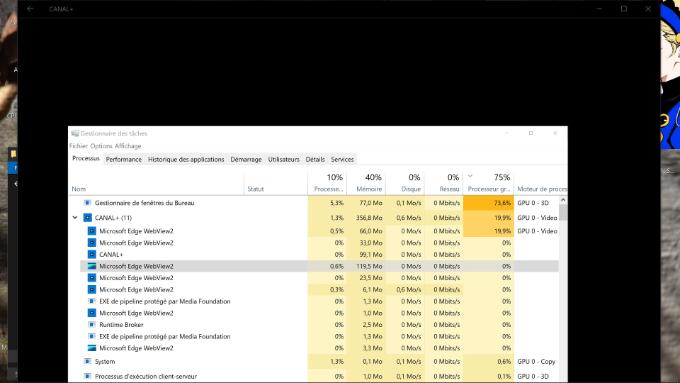Viewport: 680px width, 383px height.
Task: Click the CANAL+ group process icon
Action: pyautogui.click(x=88, y=218)
